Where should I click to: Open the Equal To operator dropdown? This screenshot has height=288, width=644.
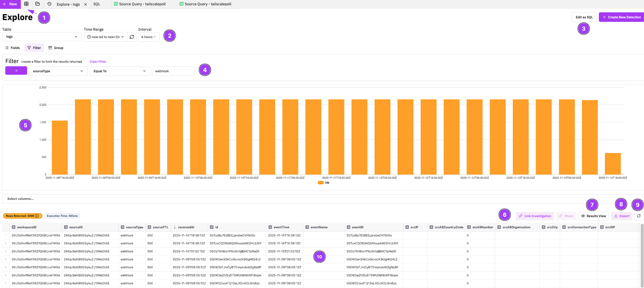point(120,71)
